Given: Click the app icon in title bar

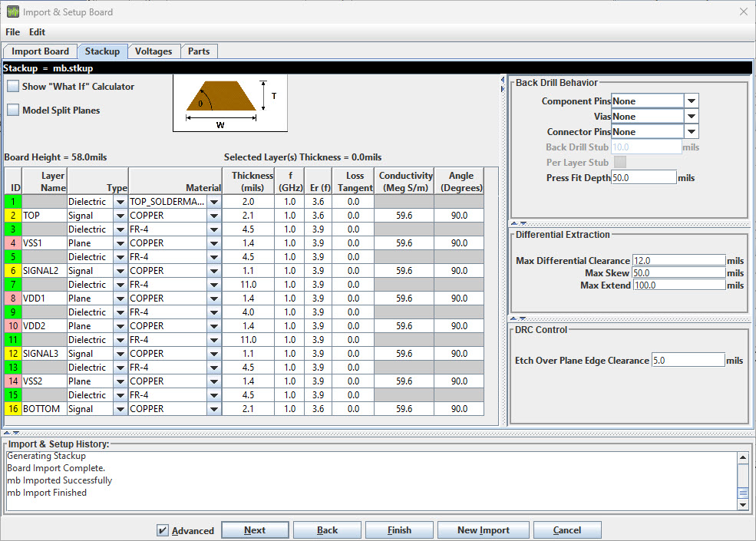Looking at the screenshot, I should [x=12, y=12].
